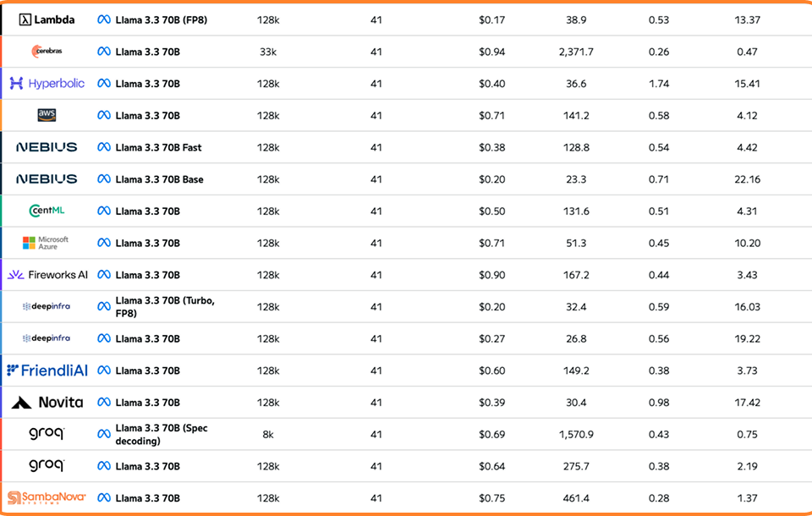Select the AWS logo
Image resolution: width=812 pixels, height=516 pixels.
click(47, 115)
